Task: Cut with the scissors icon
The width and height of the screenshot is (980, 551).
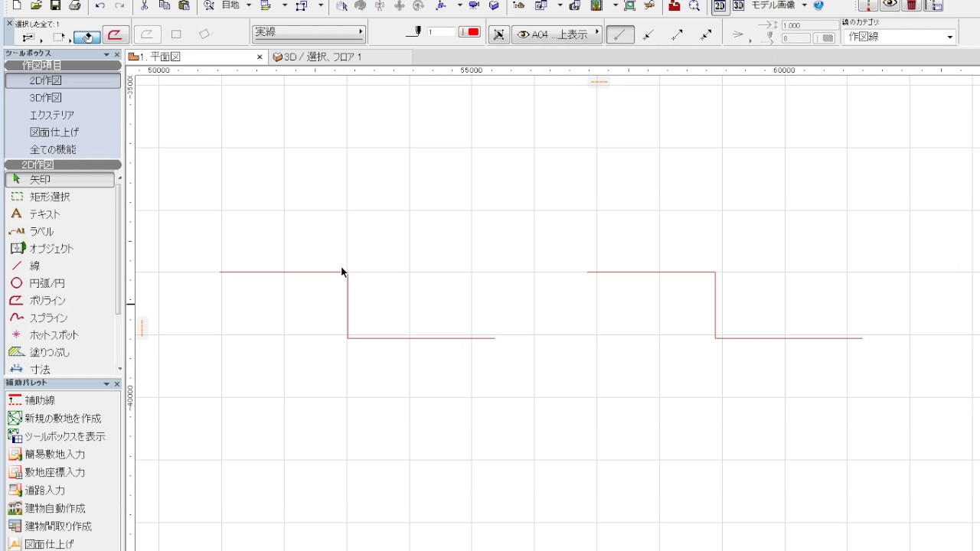Action: 145,5
